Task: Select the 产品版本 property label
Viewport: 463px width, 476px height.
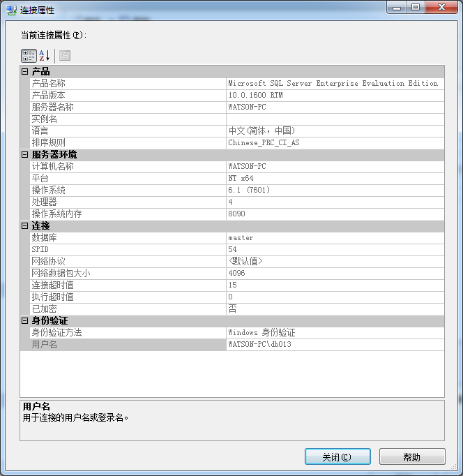Action: [x=49, y=96]
